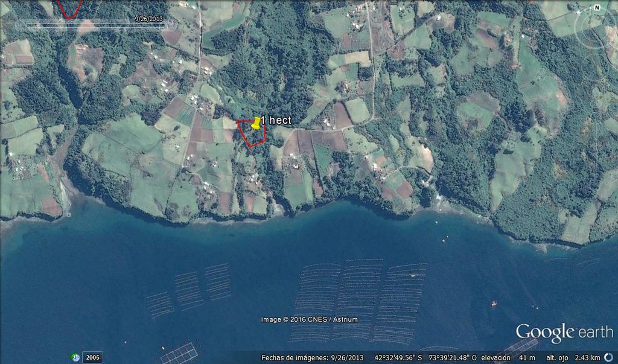Click the 9/26/2013 date label on slider

tap(149, 19)
